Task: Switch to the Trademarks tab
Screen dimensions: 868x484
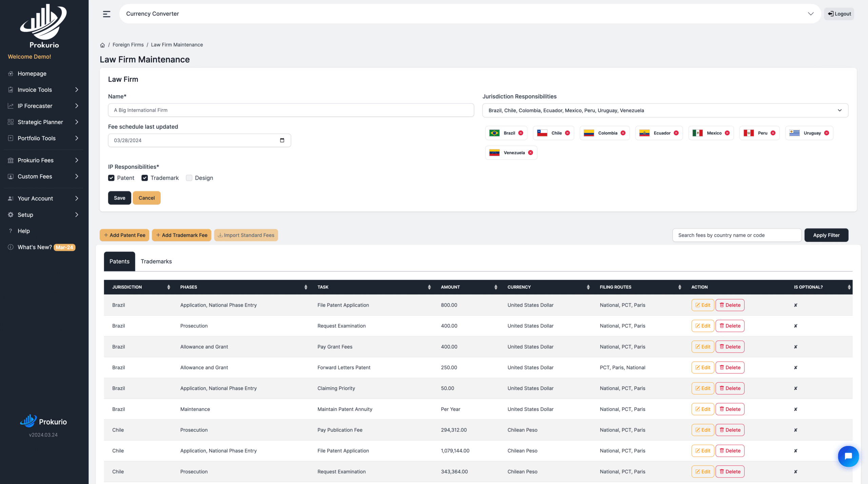Action: coord(156,261)
